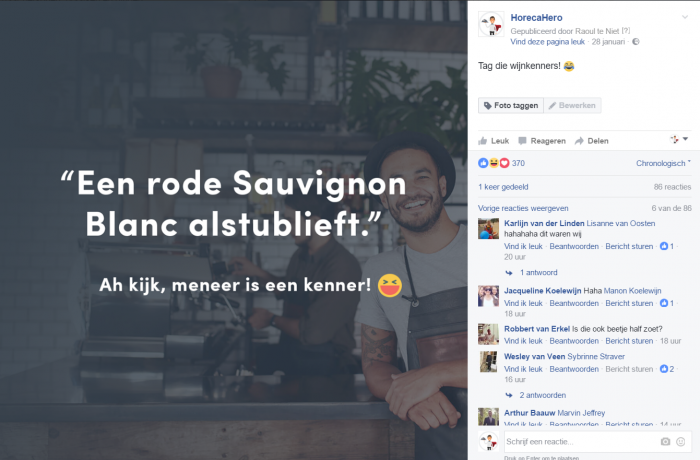Click the Vind deze pagina leuk link
The width and height of the screenshot is (700, 460).
[548, 42]
